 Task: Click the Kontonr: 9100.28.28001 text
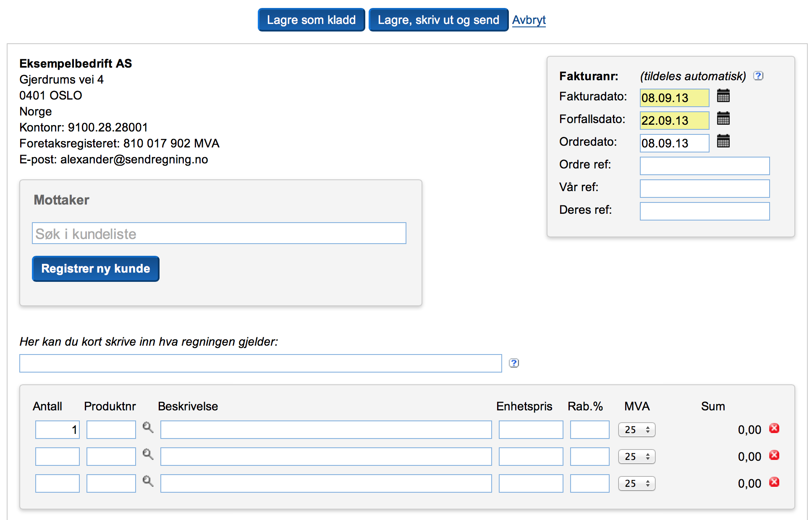point(84,127)
